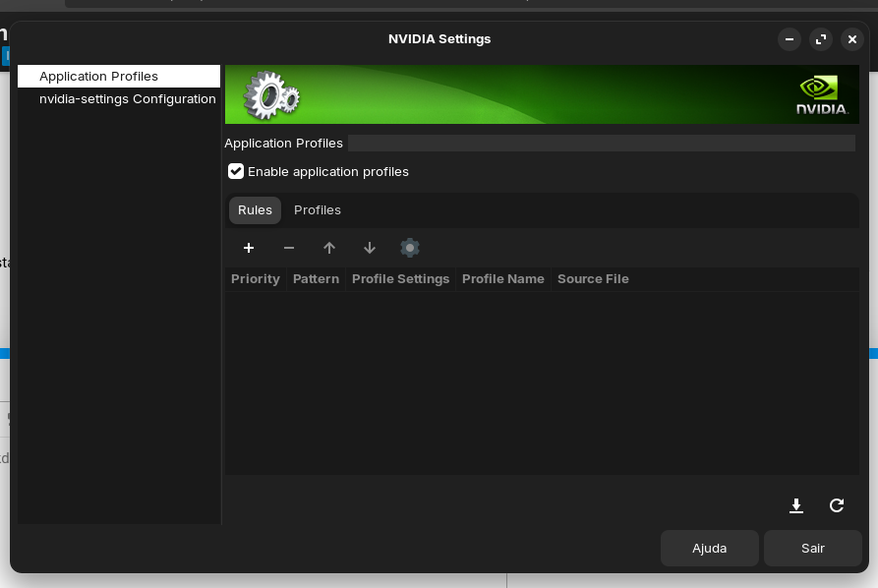Click the down arrow to lower rule priority
Image resolution: width=878 pixels, height=588 pixels.
370,248
